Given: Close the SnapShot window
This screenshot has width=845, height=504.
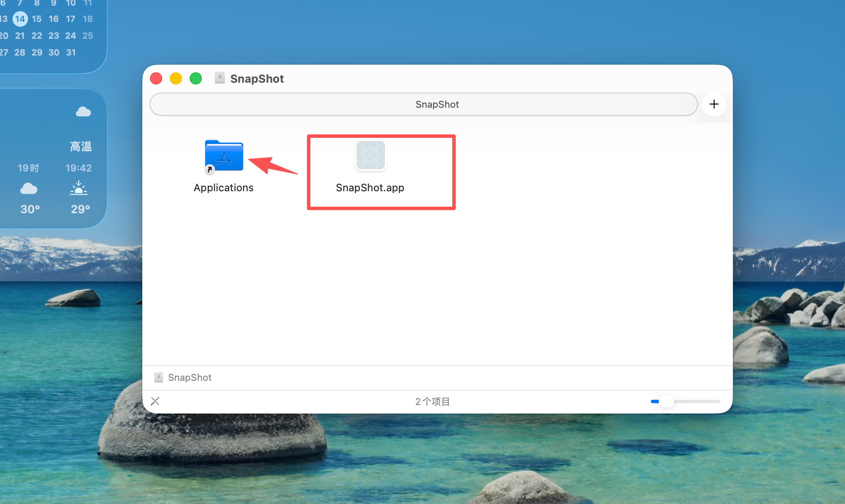Looking at the screenshot, I should (x=156, y=78).
